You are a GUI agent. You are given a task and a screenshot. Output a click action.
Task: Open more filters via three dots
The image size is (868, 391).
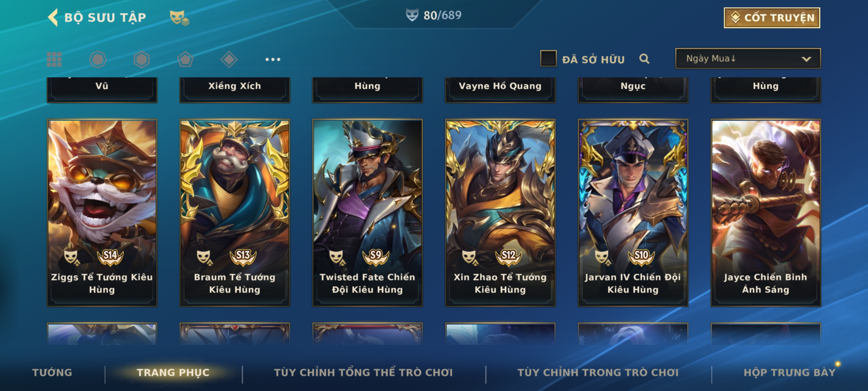pyautogui.click(x=273, y=59)
